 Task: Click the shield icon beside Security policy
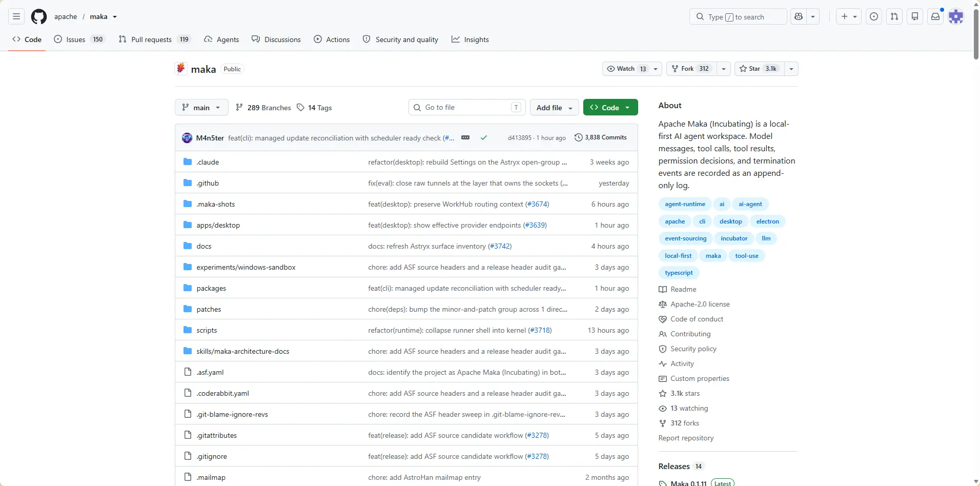coord(663,349)
